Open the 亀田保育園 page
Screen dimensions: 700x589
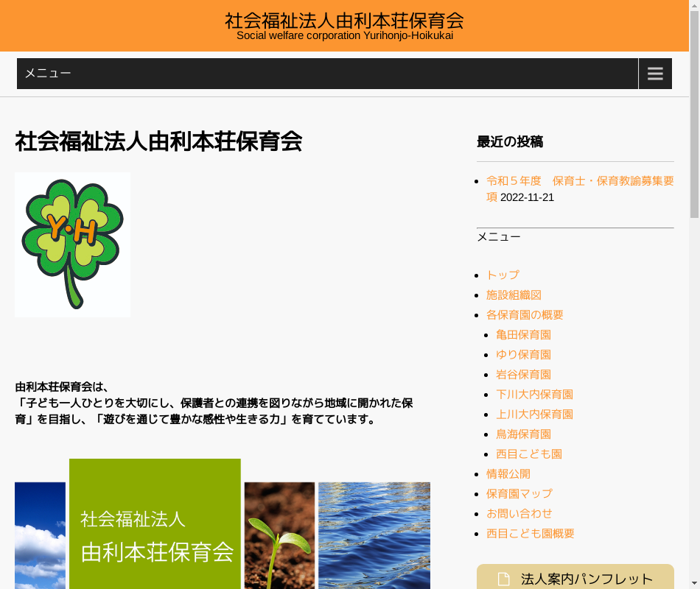point(523,334)
